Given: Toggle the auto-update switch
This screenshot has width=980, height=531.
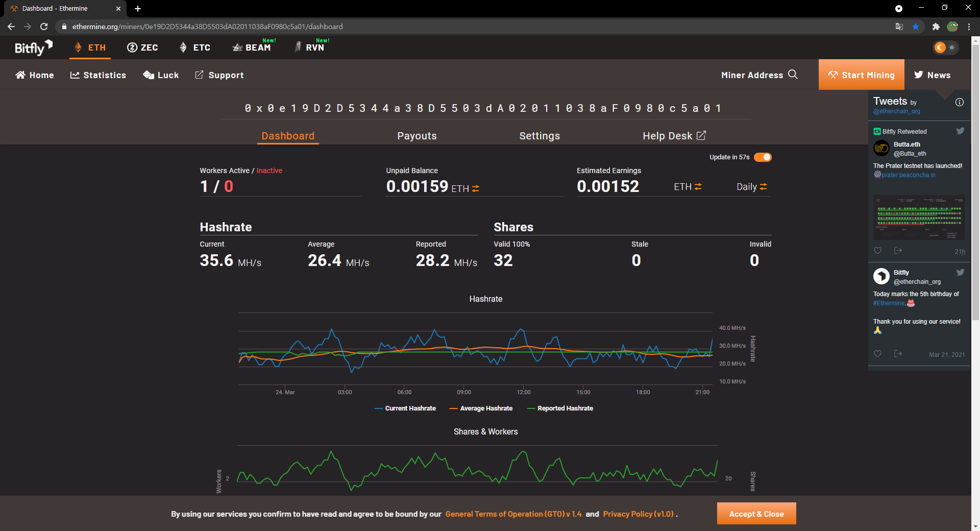Looking at the screenshot, I should tap(763, 157).
